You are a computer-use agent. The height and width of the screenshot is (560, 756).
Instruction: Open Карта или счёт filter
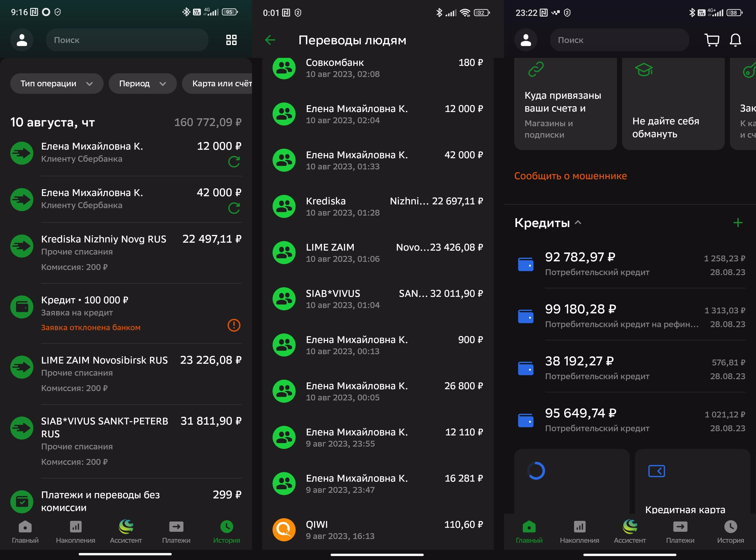[217, 83]
